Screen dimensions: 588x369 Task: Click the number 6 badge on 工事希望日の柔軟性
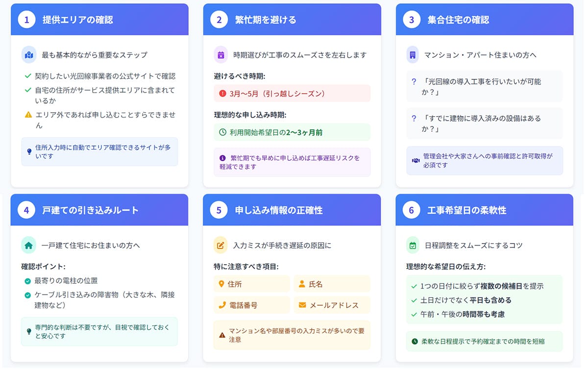click(x=411, y=210)
